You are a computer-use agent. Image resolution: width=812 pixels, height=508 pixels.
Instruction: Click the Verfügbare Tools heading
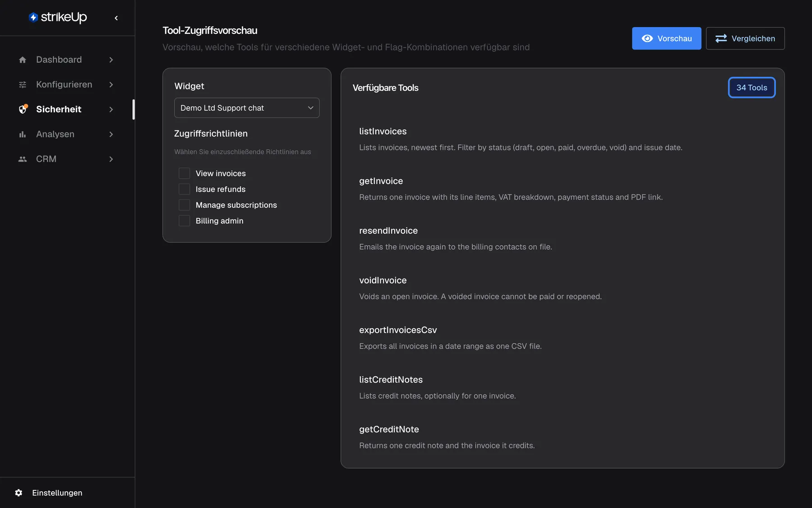385,88
